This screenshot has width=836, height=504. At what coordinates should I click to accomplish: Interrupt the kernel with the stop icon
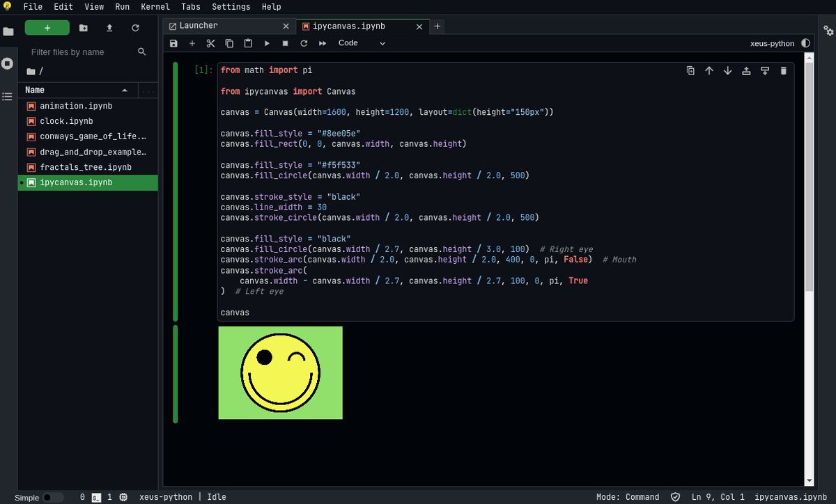tap(286, 42)
